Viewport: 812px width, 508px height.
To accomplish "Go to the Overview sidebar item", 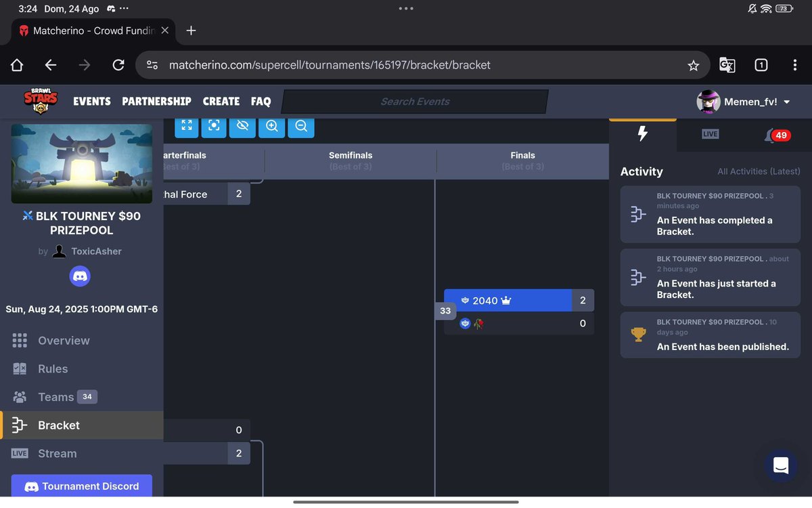I will tap(81, 341).
